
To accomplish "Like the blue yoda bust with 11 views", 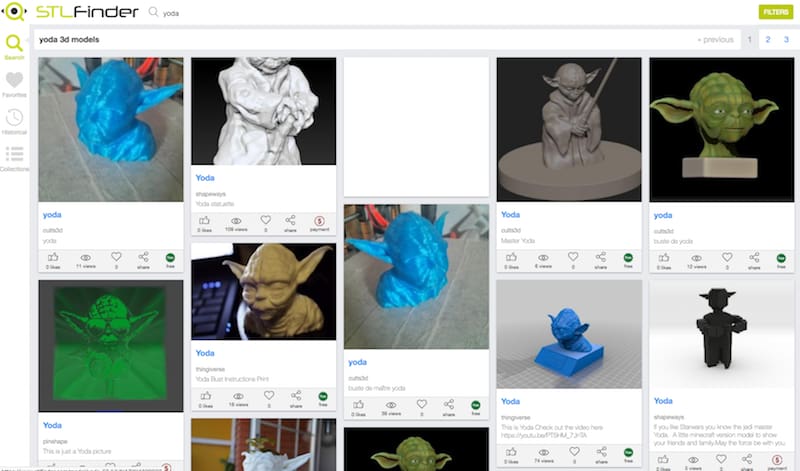I will tap(53, 260).
